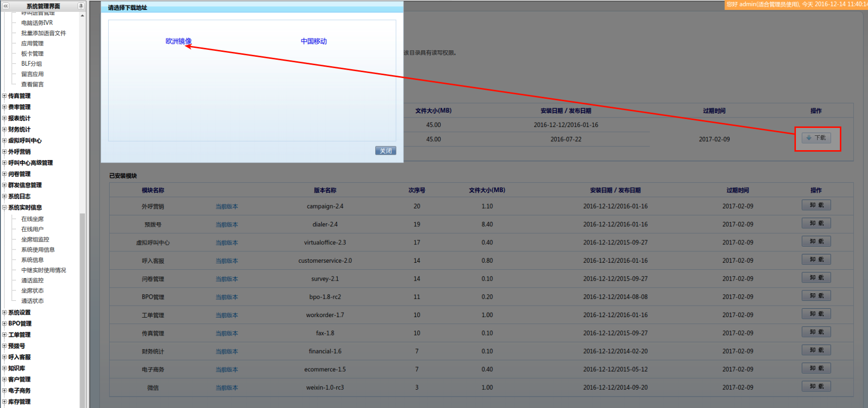
Task: Open the 当前版本 link for 工单管理
Action: pyautogui.click(x=227, y=315)
